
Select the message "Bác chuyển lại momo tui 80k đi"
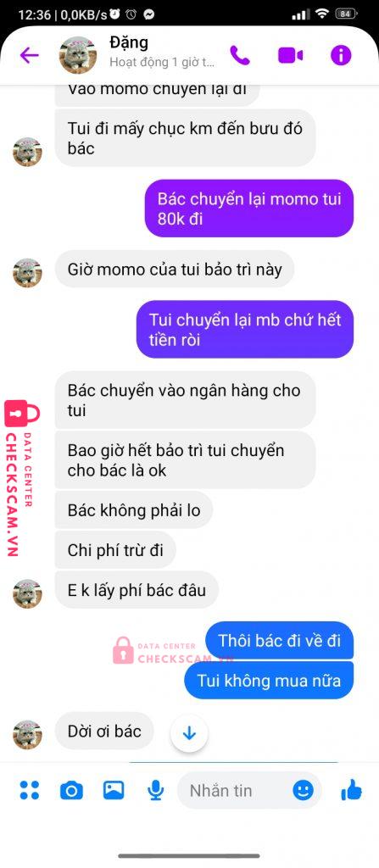249,209
